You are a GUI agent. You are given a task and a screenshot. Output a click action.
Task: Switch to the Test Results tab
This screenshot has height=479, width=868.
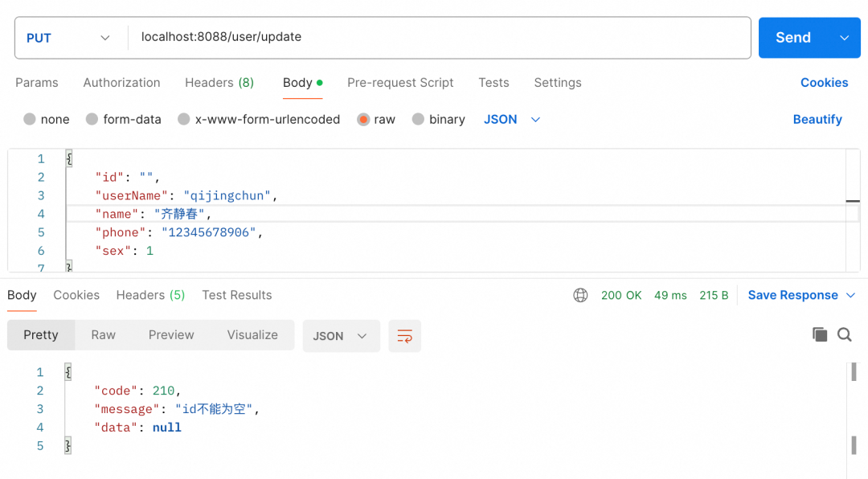tap(236, 295)
